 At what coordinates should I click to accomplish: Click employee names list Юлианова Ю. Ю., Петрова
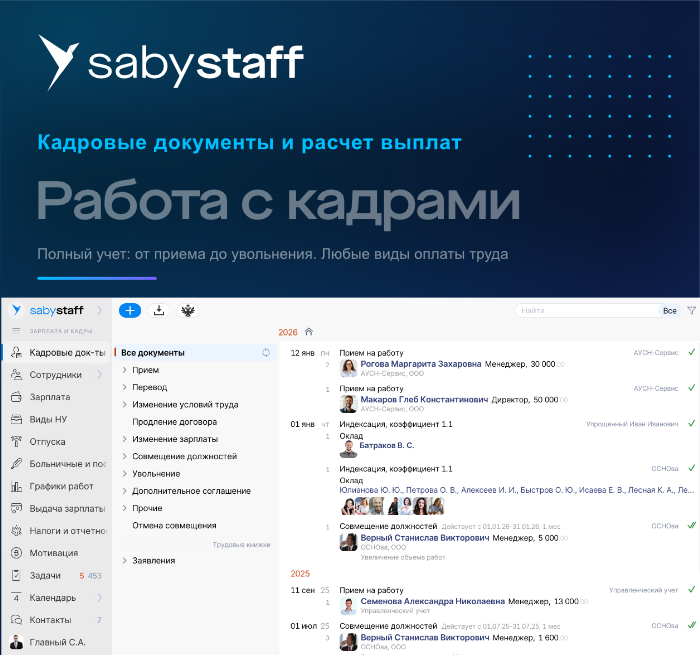[x=517, y=490]
